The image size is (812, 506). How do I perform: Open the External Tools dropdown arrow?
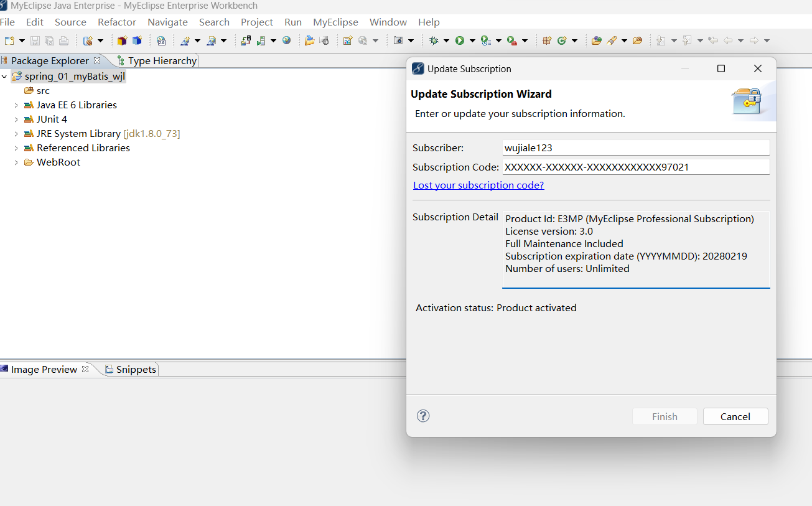point(525,40)
